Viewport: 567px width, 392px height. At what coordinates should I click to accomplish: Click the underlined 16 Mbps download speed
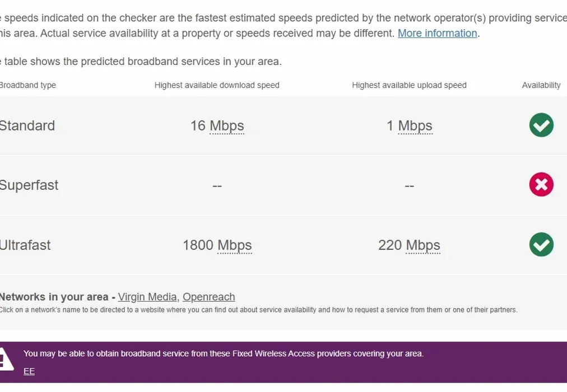[217, 125]
